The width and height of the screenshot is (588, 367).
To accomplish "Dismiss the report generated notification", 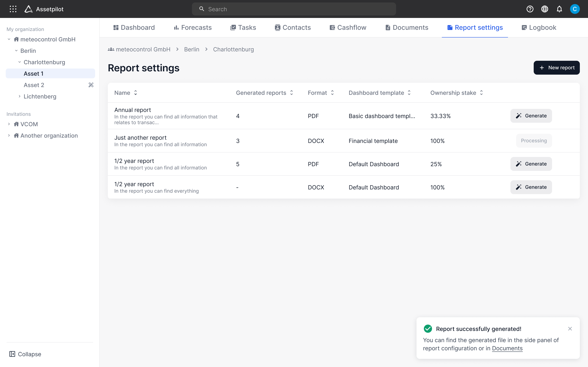I will point(570,329).
